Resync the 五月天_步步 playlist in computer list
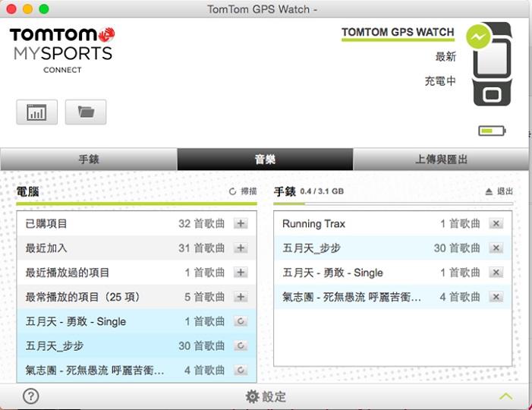 241,345
